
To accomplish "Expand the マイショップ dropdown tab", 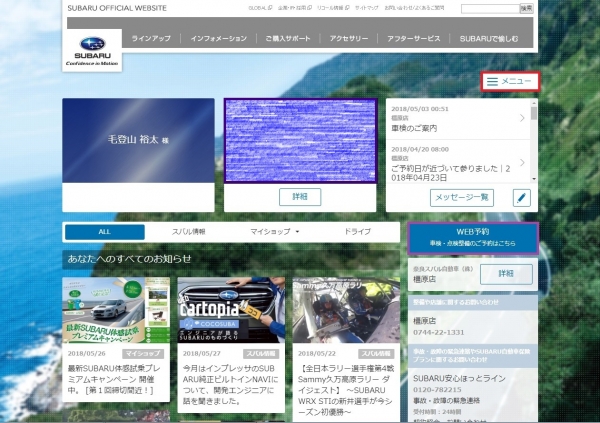I will point(274,232).
